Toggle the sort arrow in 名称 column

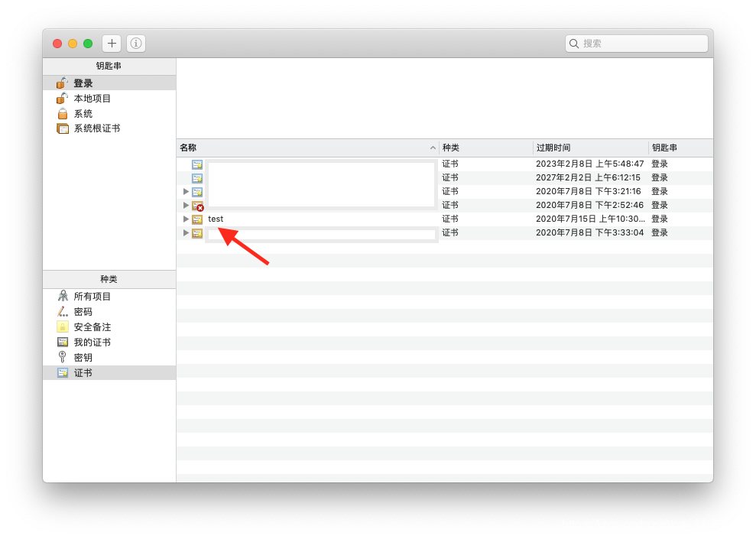pyautogui.click(x=433, y=148)
